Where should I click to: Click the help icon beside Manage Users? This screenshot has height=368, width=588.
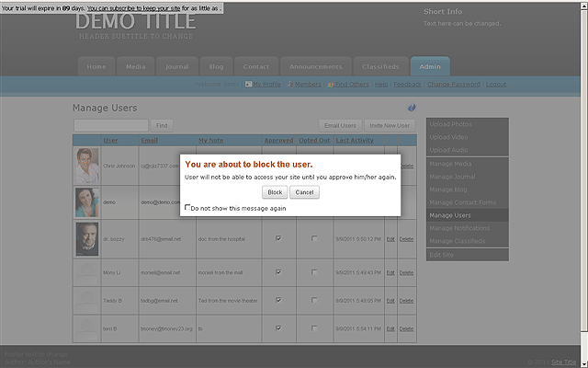[x=412, y=108]
